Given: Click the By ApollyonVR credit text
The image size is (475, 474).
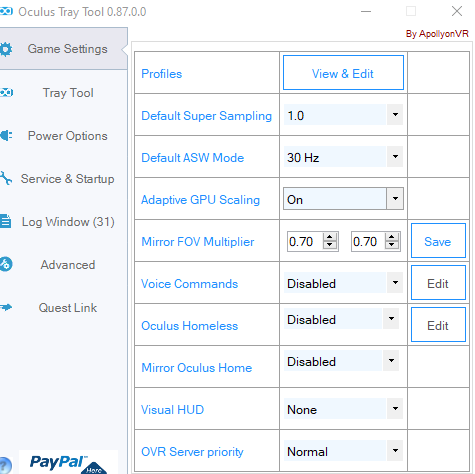Looking at the screenshot, I should coord(437,34).
